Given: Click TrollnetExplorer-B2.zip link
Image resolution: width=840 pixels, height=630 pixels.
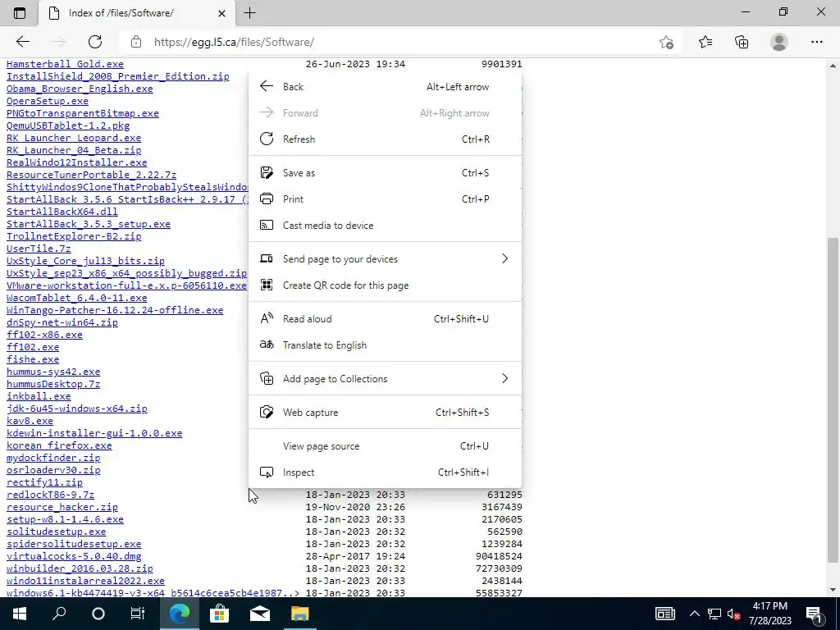Looking at the screenshot, I should click(74, 237).
